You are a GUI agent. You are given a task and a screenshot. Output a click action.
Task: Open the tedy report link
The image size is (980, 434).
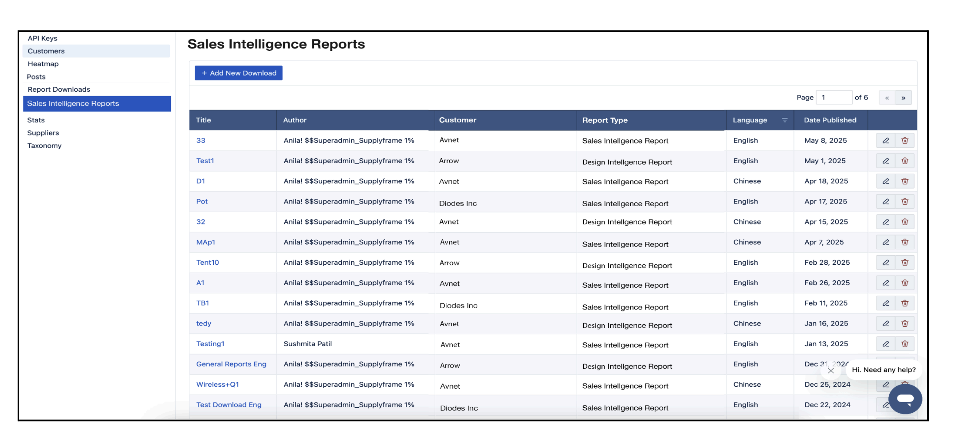coord(204,324)
